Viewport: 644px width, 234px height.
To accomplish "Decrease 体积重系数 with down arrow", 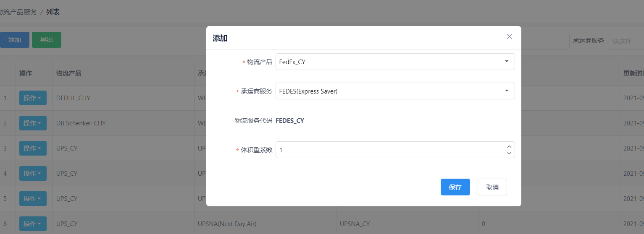I will (x=509, y=153).
